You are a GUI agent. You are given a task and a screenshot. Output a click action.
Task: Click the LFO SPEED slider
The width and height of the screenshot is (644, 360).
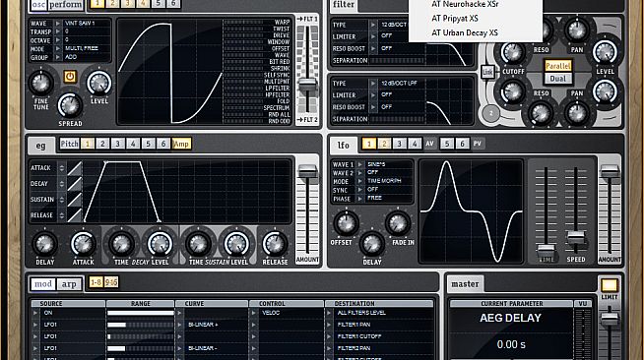pyautogui.click(x=575, y=237)
